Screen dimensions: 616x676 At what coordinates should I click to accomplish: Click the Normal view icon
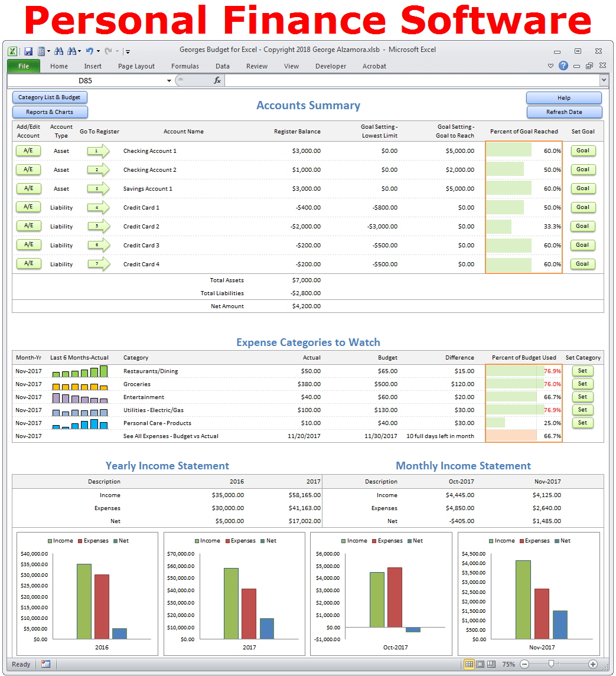[x=470, y=664]
